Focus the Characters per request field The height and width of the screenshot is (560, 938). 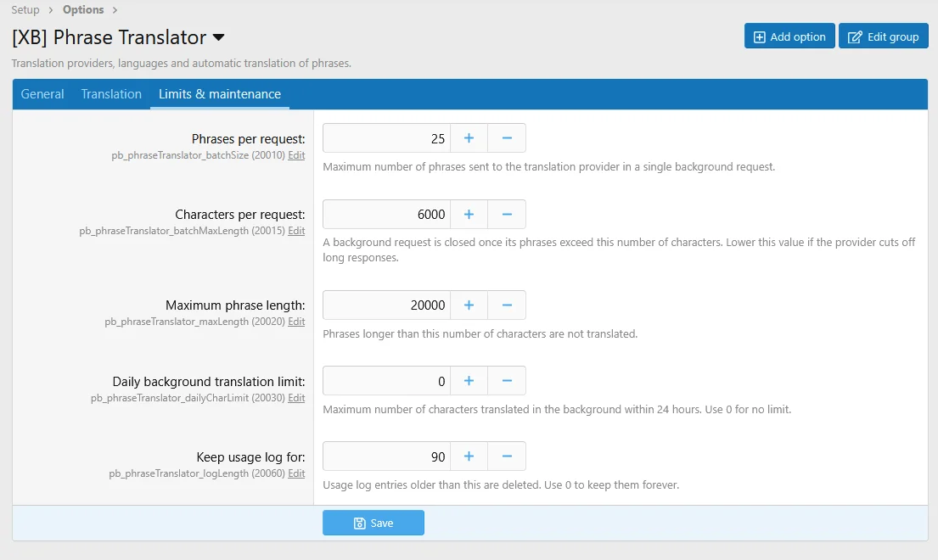[x=386, y=214]
